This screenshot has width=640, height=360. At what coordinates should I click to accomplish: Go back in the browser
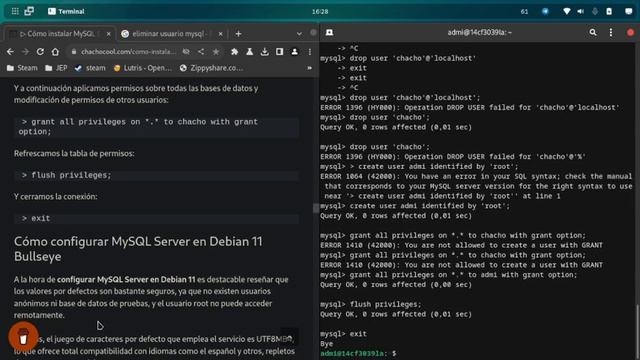10,52
